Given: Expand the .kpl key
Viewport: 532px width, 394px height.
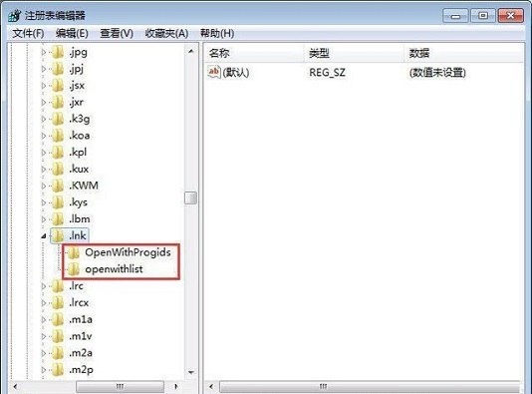Looking at the screenshot, I should pos(44,153).
